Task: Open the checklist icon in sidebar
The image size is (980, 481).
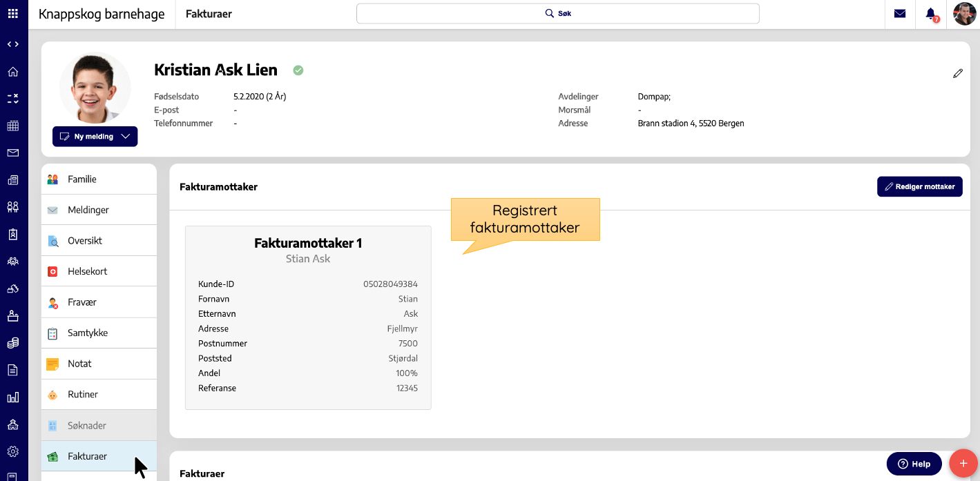Action: pos(12,99)
